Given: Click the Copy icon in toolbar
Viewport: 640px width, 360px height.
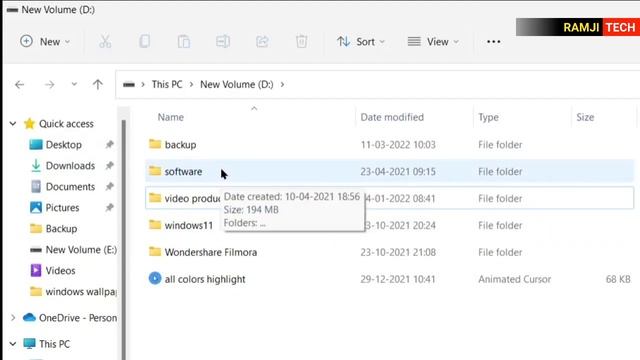Looking at the screenshot, I should (x=144, y=42).
